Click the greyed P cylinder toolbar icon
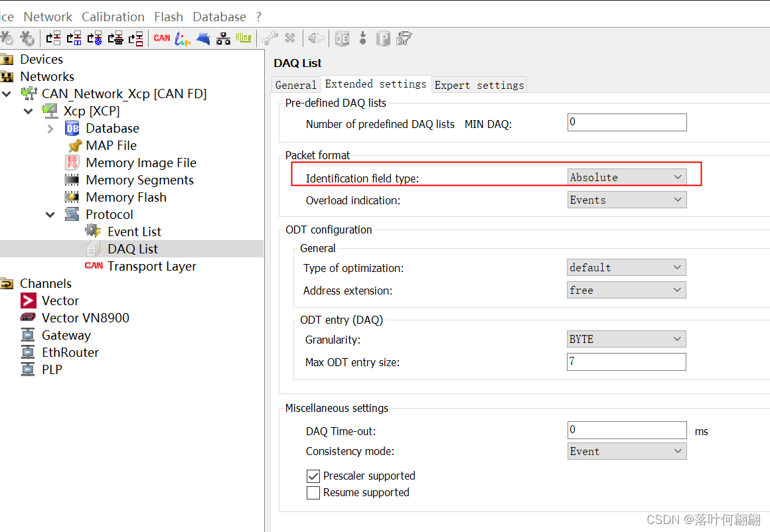770x532 pixels. coord(383,38)
